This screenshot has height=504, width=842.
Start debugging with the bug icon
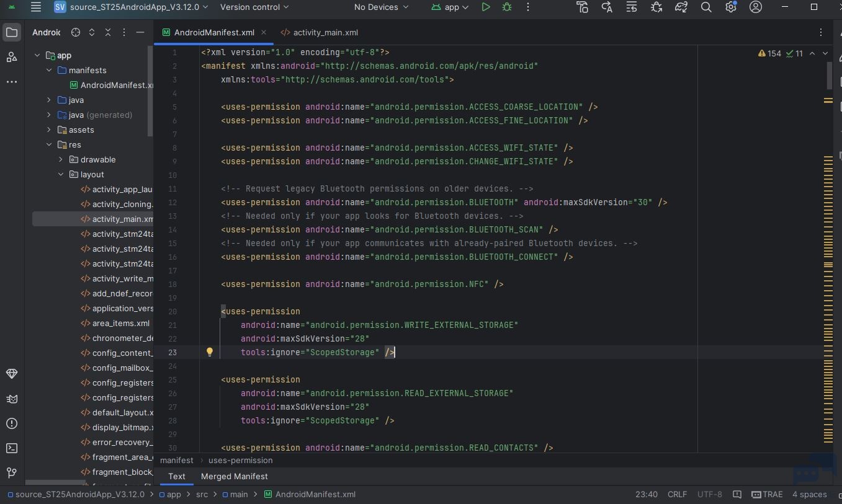(x=507, y=7)
